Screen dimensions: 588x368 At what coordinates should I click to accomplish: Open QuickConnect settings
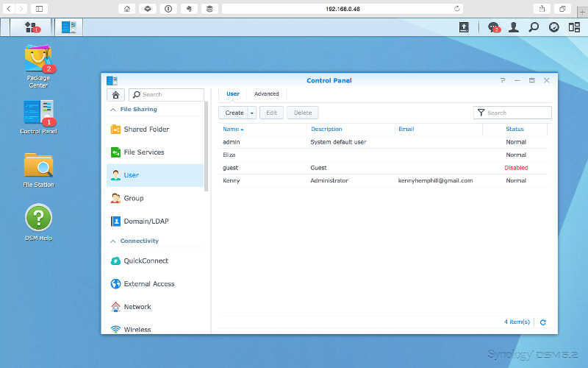coord(155,261)
